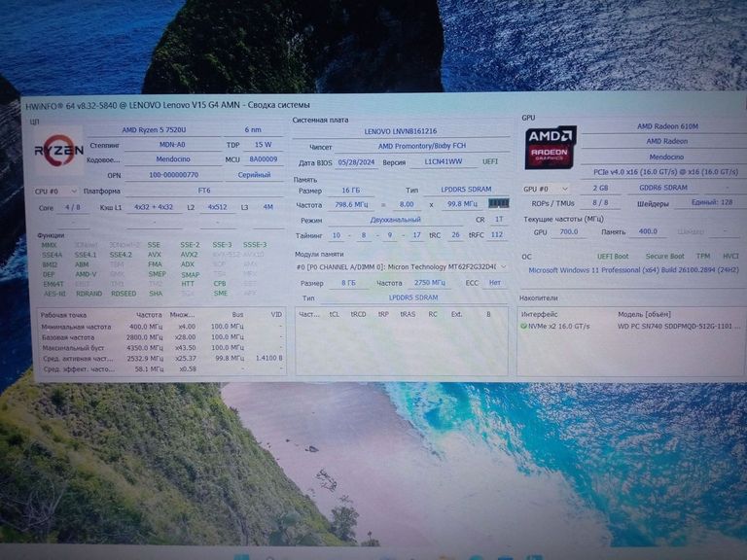Click the Windows 11 Professional OS link
This screenshot has width=747, height=560.
pyautogui.click(x=634, y=270)
